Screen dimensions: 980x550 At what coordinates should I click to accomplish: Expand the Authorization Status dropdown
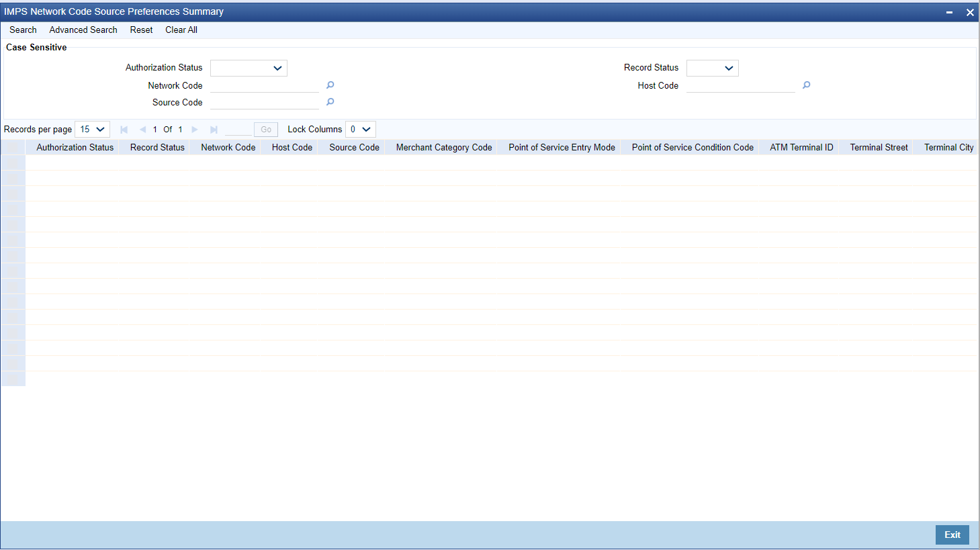point(249,68)
